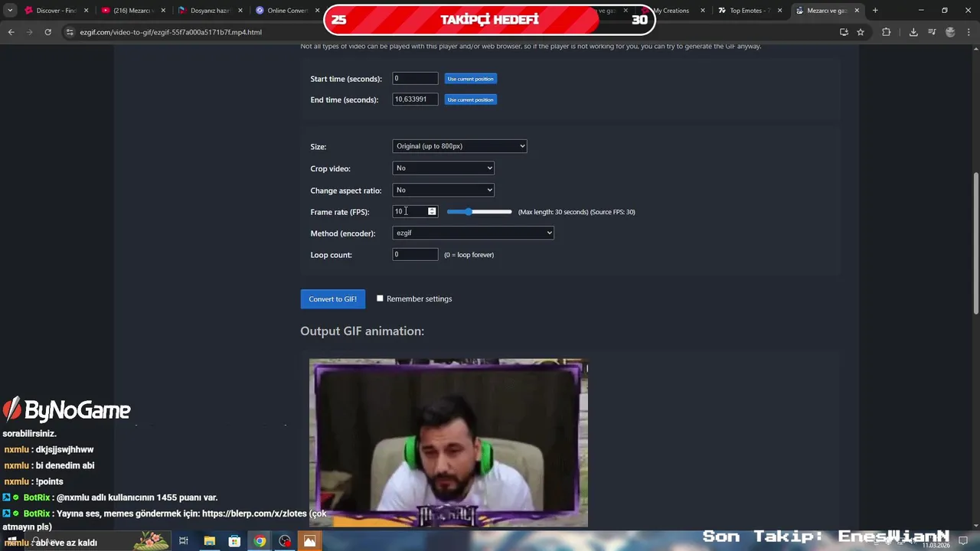Click the Output GIF animation heading
980x551 pixels.
[362, 331]
